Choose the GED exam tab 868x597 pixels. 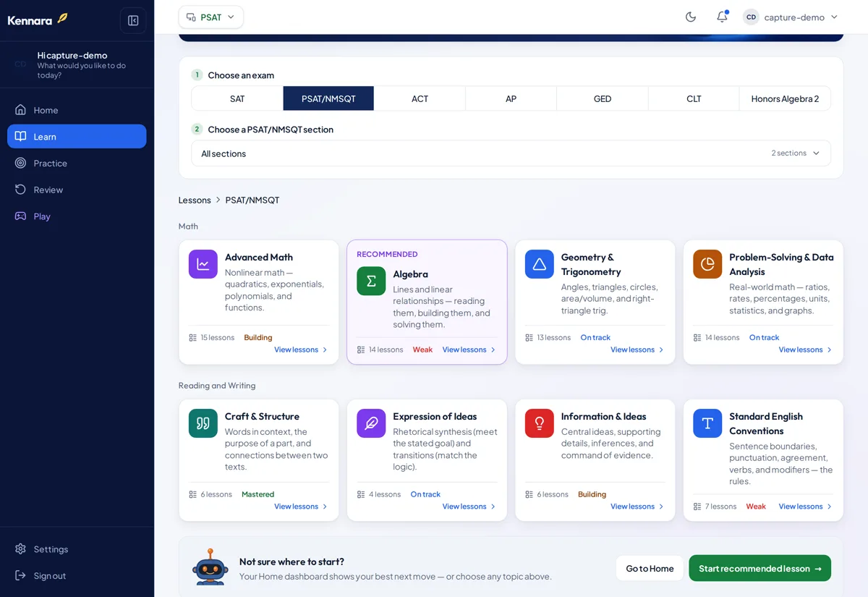coord(603,98)
